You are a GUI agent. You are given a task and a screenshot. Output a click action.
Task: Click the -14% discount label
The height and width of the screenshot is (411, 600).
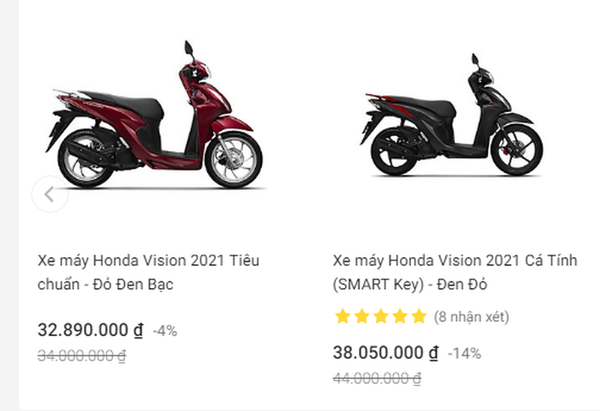click(464, 354)
